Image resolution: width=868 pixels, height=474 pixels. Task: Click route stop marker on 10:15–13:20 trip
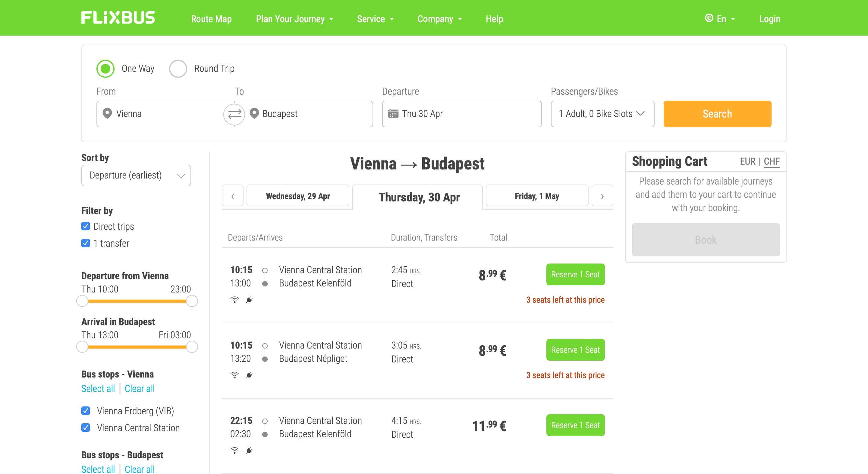pyautogui.click(x=265, y=352)
